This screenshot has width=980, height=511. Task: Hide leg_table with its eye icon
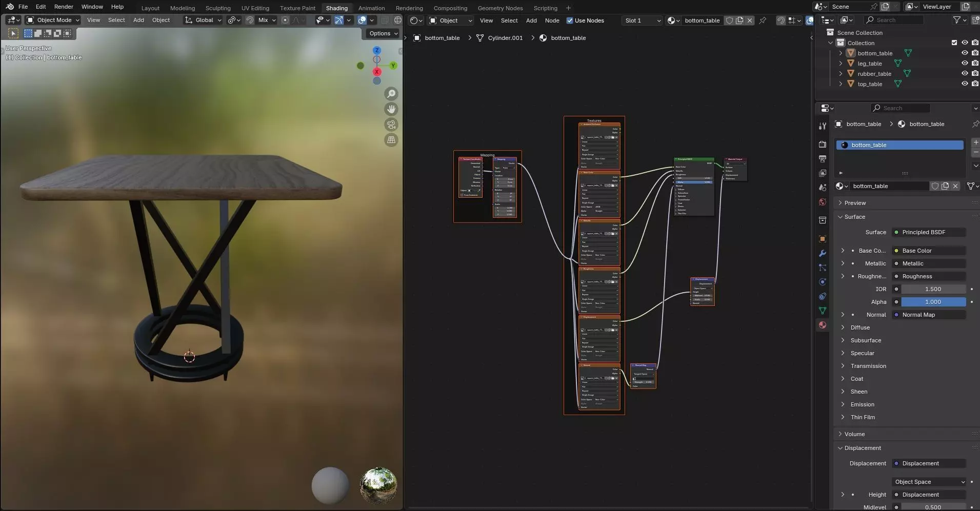[x=964, y=64]
